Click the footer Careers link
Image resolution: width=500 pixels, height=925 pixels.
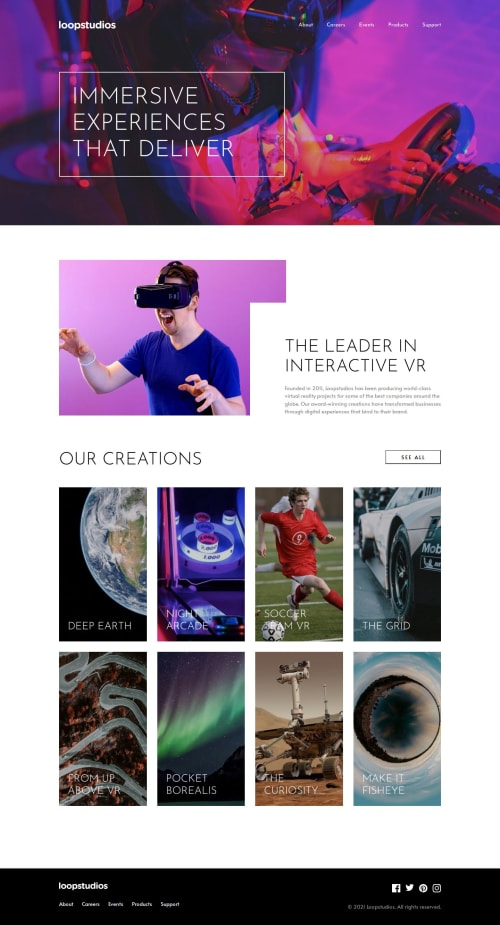[x=91, y=904]
